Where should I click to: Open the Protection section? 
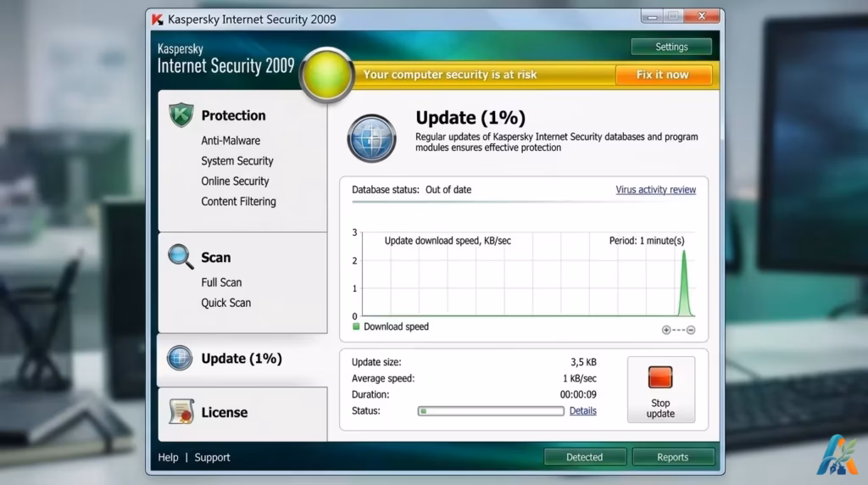click(x=233, y=115)
